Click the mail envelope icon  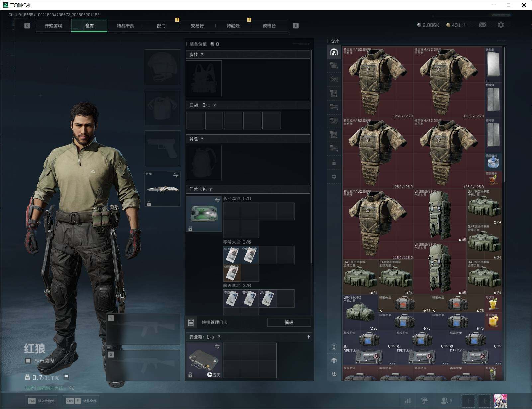coord(483,25)
